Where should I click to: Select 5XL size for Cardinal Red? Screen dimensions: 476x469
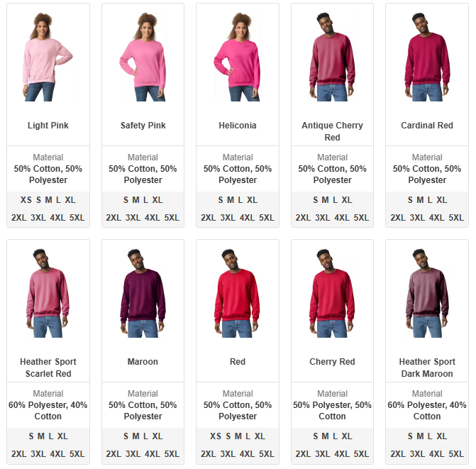456,218
